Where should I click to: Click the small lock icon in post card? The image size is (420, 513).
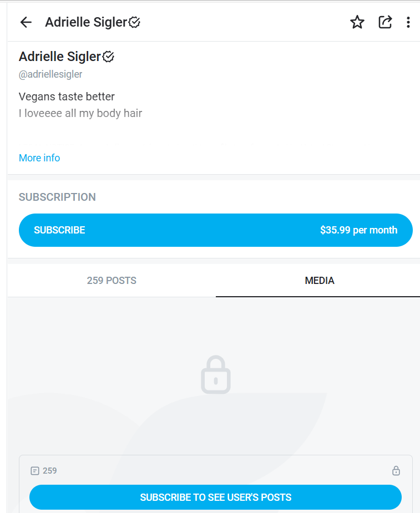click(396, 471)
